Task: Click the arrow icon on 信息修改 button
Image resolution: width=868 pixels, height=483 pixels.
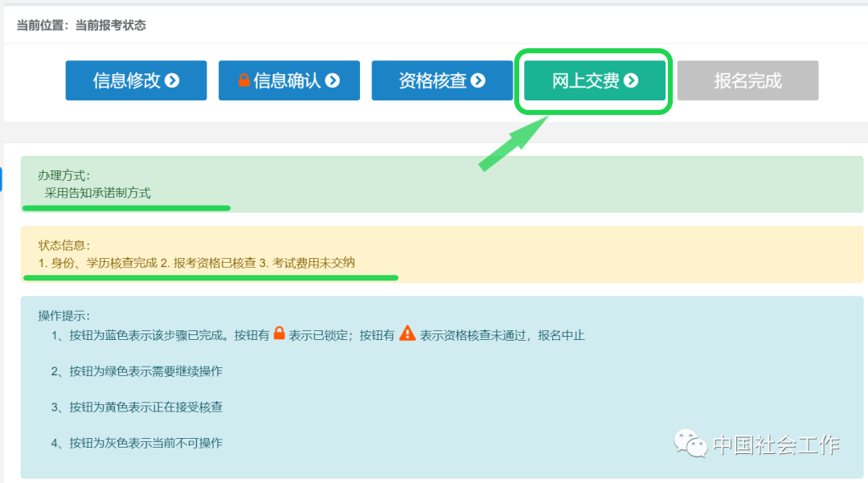Action: point(172,80)
